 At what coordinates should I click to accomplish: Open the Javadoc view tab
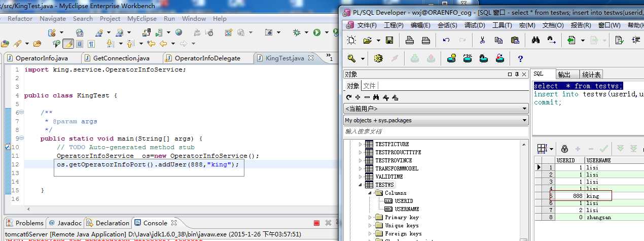click(x=65, y=223)
